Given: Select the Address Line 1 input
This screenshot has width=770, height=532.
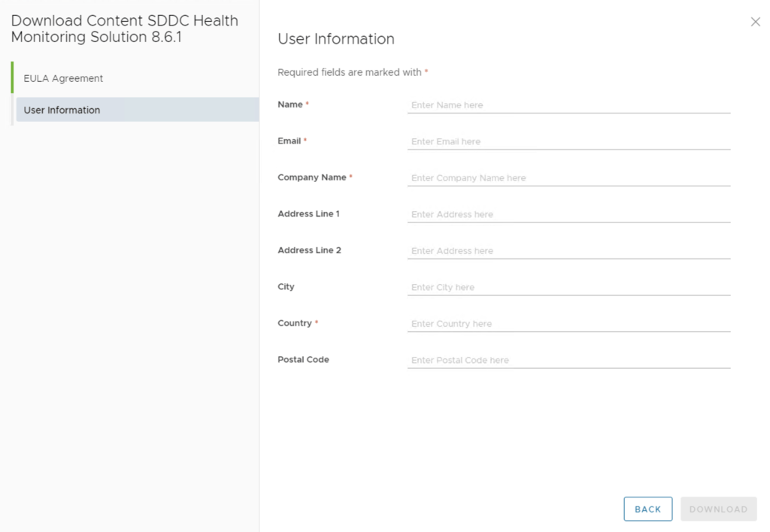Looking at the screenshot, I should pos(568,214).
